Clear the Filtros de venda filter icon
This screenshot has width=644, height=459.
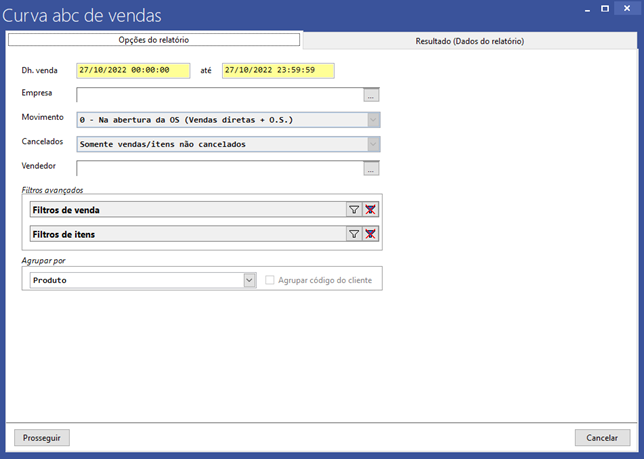pyautogui.click(x=371, y=210)
